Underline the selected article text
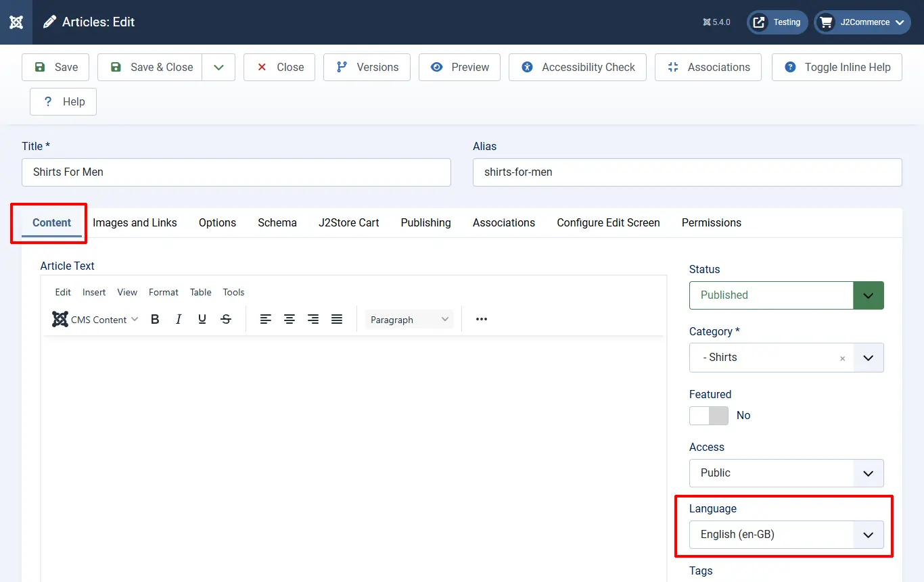The image size is (924, 582). tap(202, 320)
